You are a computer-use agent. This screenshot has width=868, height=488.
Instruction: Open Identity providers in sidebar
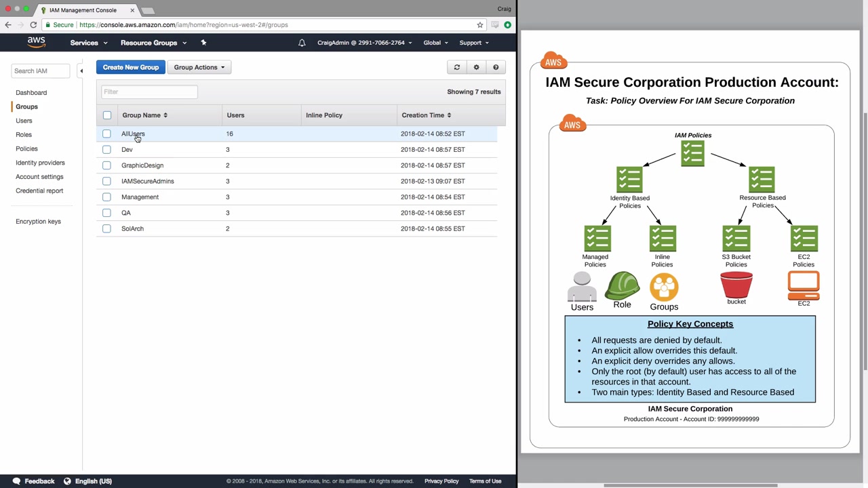[40, 163]
